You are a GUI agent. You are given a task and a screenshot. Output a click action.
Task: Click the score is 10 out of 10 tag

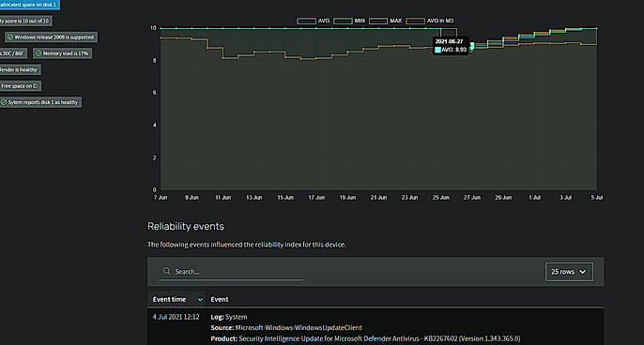click(x=26, y=21)
